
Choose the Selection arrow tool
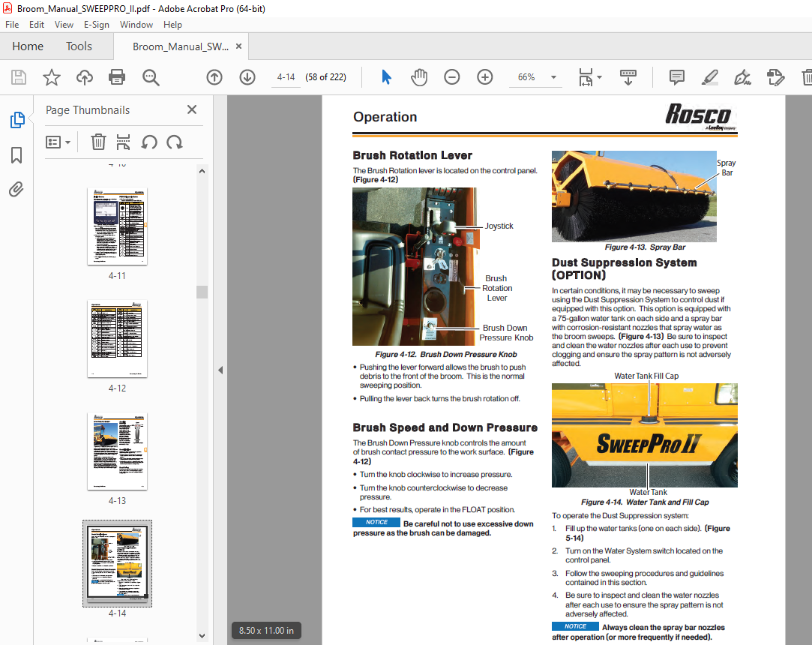(x=386, y=77)
